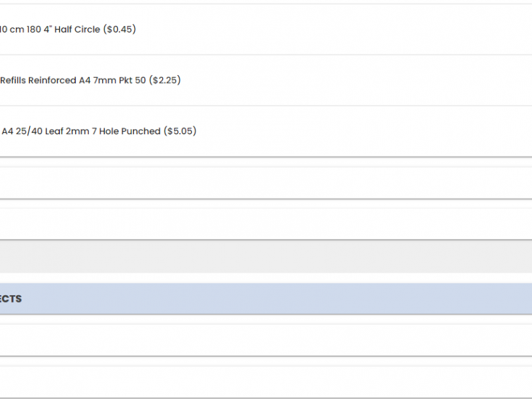
Task: Click the gray subtotal bar
Action: (x=266, y=257)
